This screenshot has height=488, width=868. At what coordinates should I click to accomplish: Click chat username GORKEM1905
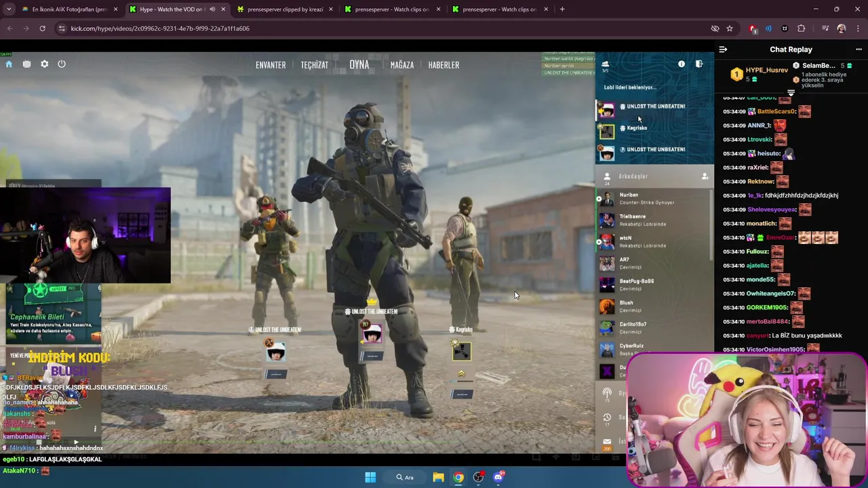pos(768,307)
